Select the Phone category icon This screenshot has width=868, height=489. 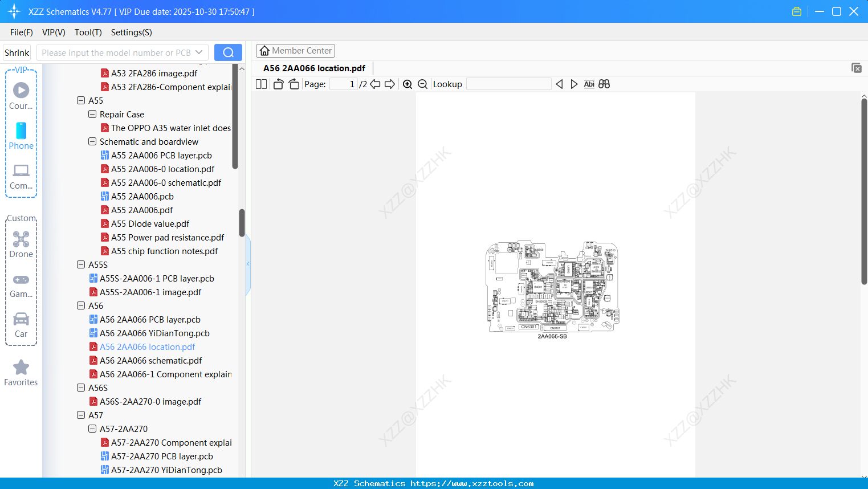pyautogui.click(x=21, y=136)
